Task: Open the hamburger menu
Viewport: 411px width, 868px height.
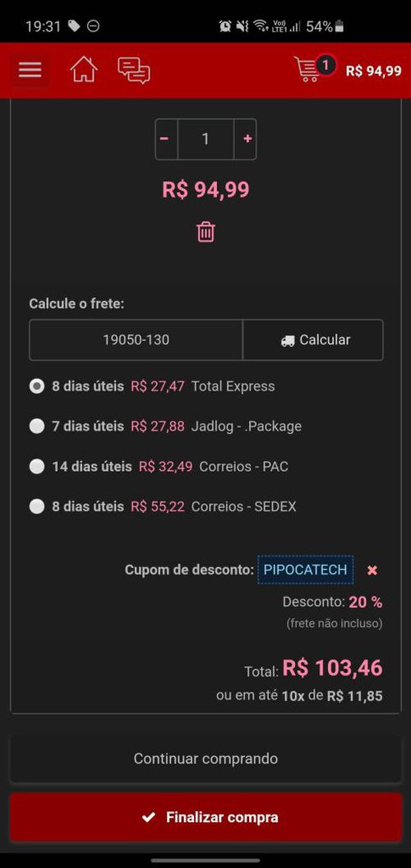Action: point(30,71)
